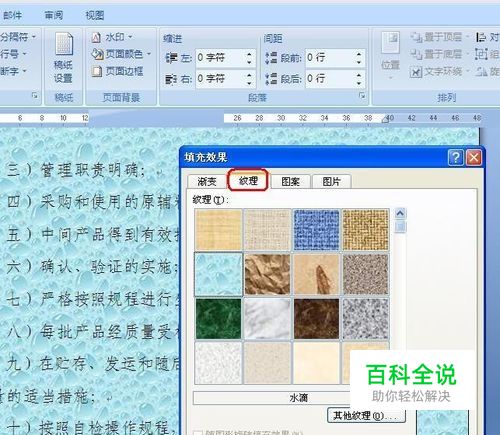This screenshot has height=435, width=500.
Task: Switch to the 图案 pattern tab
Action: click(290, 182)
